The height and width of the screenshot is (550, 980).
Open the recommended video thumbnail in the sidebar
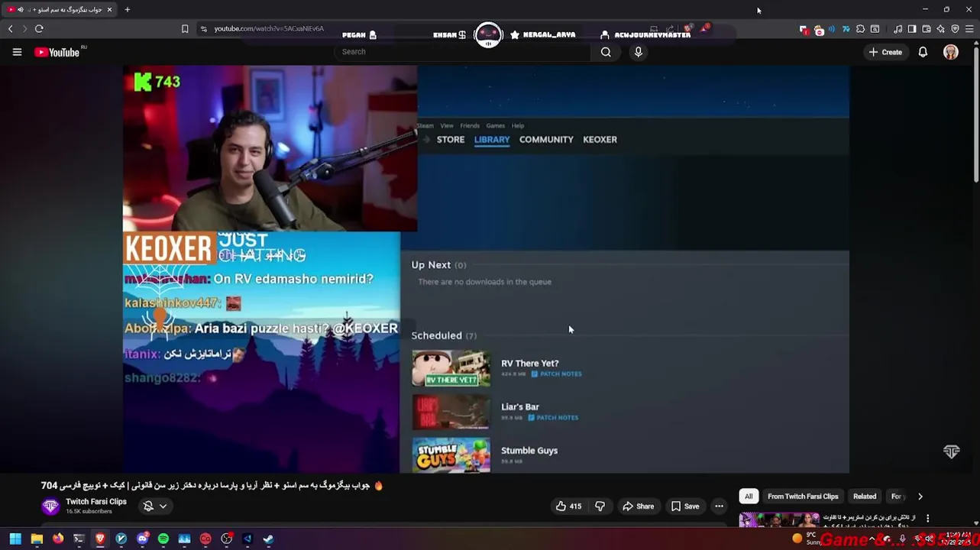(x=779, y=520)
